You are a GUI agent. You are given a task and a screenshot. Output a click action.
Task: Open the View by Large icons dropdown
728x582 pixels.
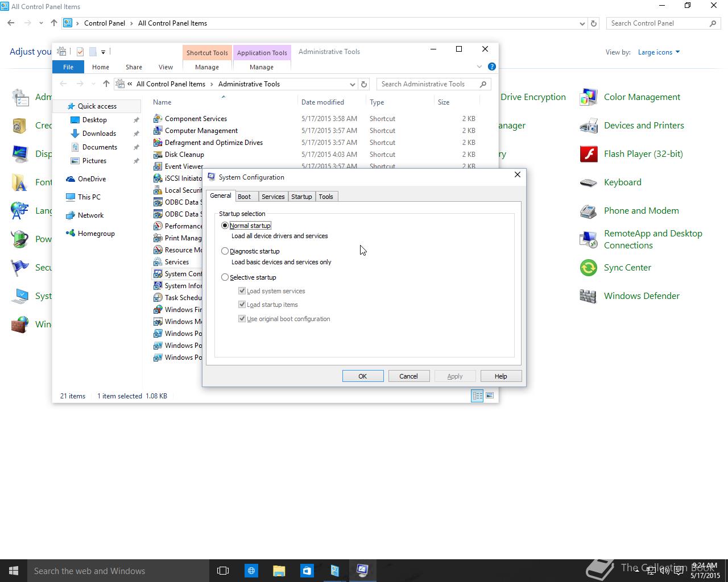pyautogui.click(x=659, y=52)
